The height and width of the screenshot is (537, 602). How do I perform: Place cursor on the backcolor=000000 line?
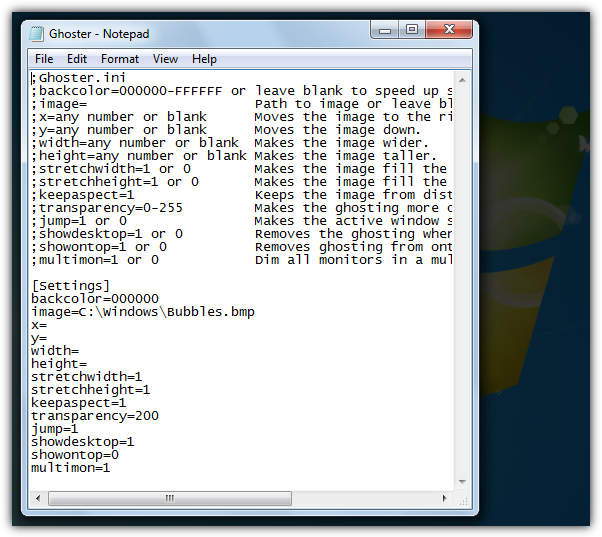[x=95, y=298]
